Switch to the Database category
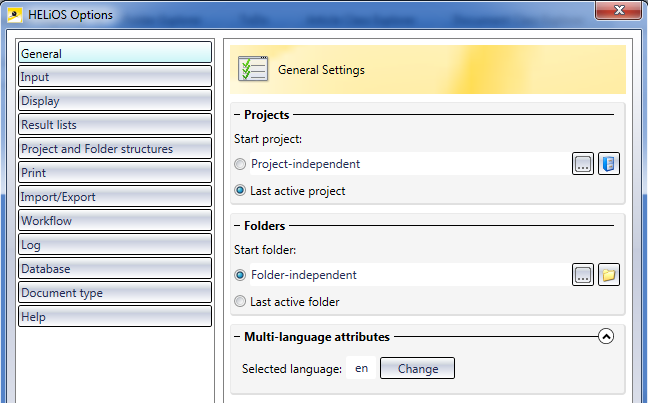648x403 pixels. coord(115,268)
